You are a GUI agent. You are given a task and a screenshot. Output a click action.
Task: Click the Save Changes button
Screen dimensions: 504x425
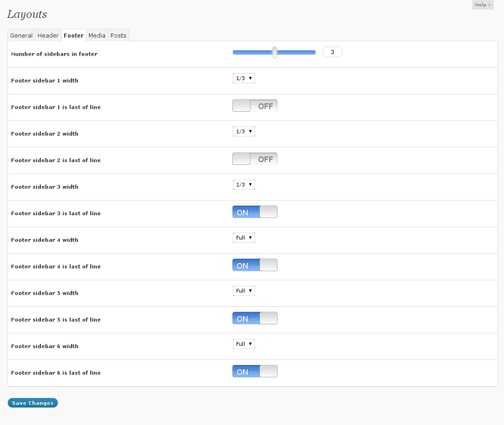(x=32, y=403)
